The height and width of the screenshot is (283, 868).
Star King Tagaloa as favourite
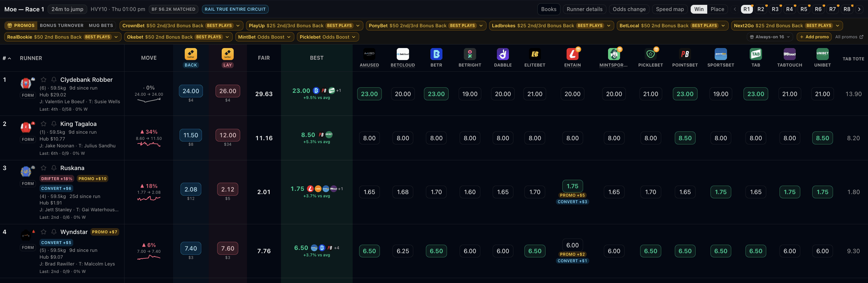(43, 124)
